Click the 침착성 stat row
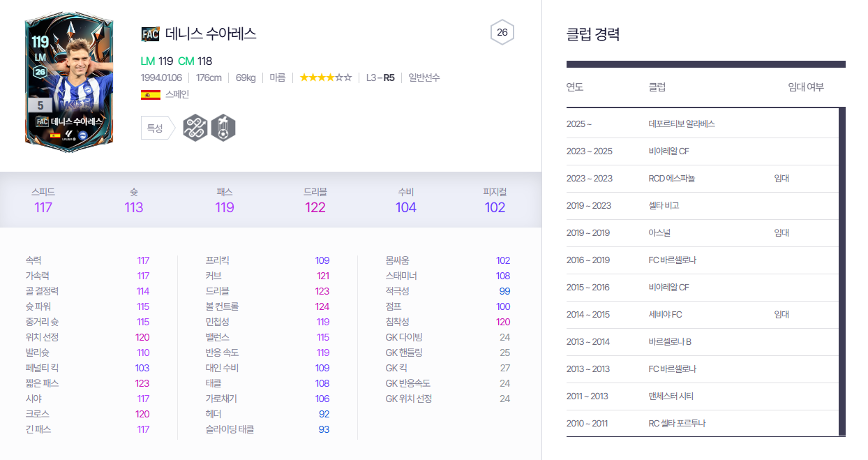This screenshot has height=460, width=868. (448, 322)
